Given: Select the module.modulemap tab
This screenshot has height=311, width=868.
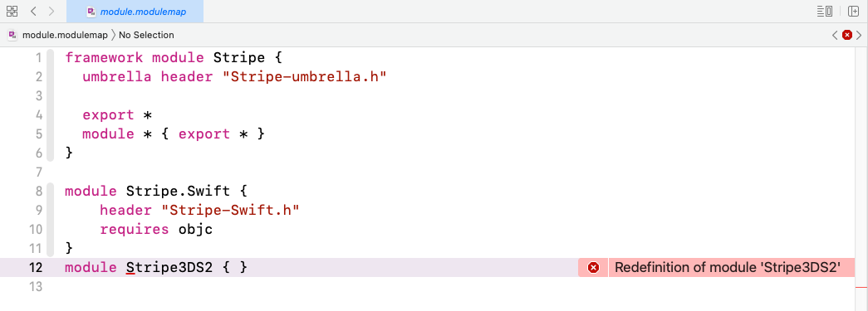Looking at the screenshot, I should 135,12.
